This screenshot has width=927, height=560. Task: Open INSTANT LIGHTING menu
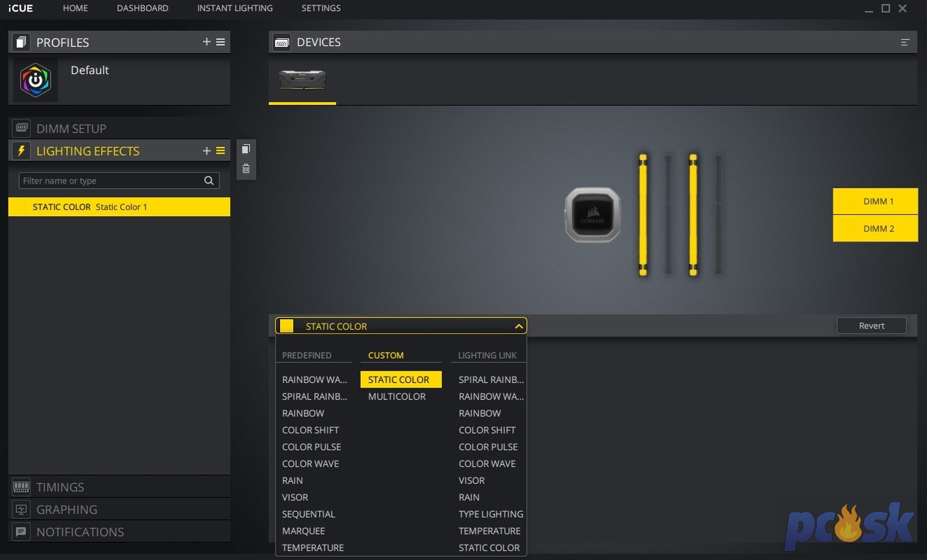(234, 8)
